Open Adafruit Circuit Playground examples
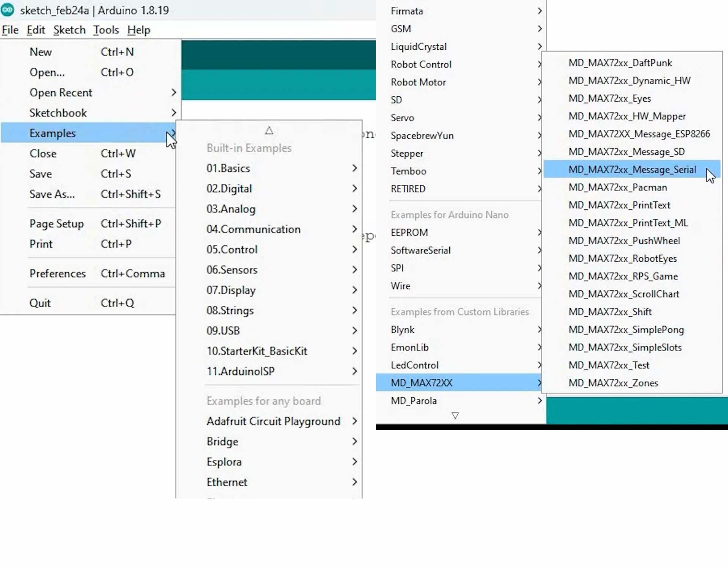Viewport: 728px width, 569px height. (x=269, y=421)
